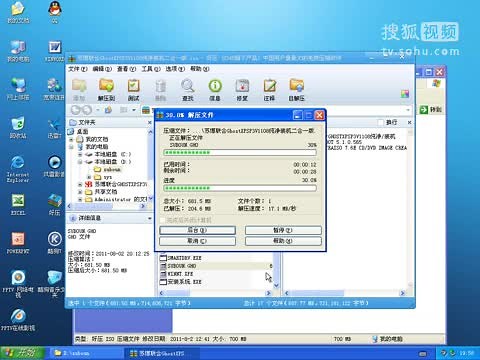Image resolution: width=480 pixels, height=360 pixels.
Task: Open the address bar dropdown arrow
Action: 408,110
